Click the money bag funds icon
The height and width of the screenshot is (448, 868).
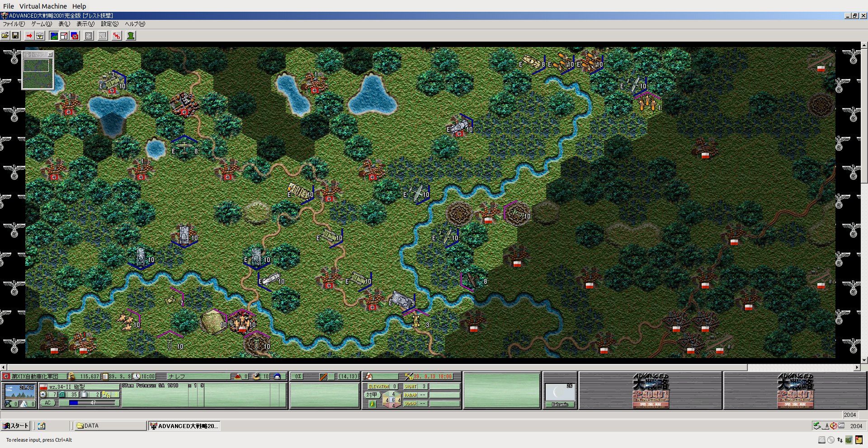coord(71,376)
